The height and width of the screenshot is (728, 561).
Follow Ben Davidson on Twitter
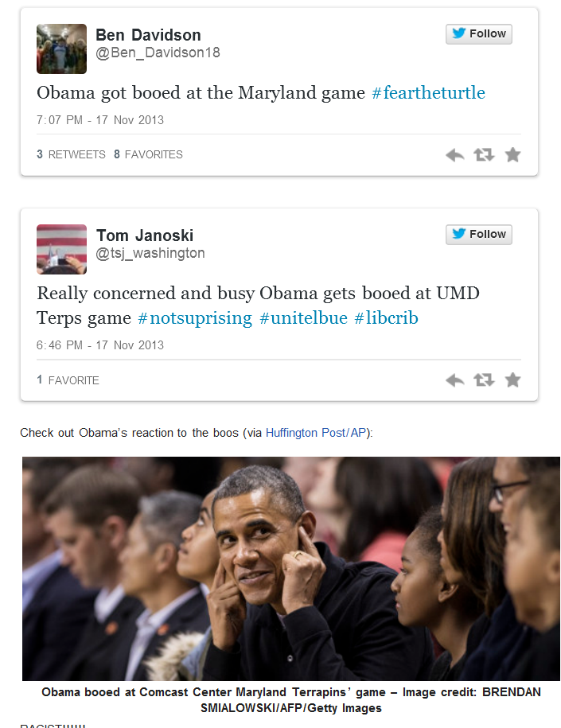tap(479, 34)
